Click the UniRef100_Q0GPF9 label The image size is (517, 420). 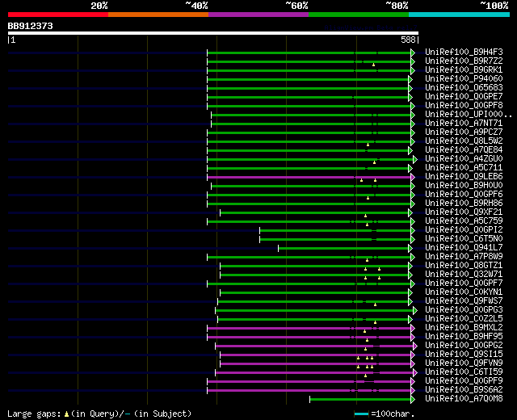[464, 381]
